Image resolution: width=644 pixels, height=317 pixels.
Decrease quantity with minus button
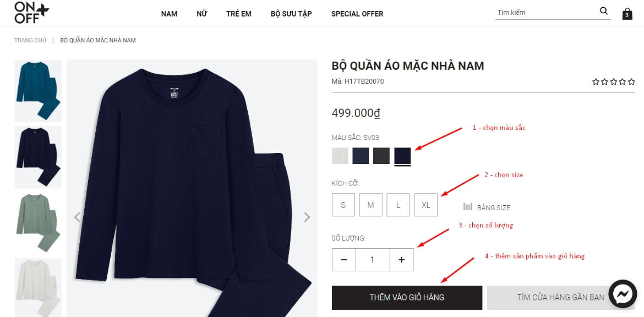pyautogui.click(x=344, y=260)
